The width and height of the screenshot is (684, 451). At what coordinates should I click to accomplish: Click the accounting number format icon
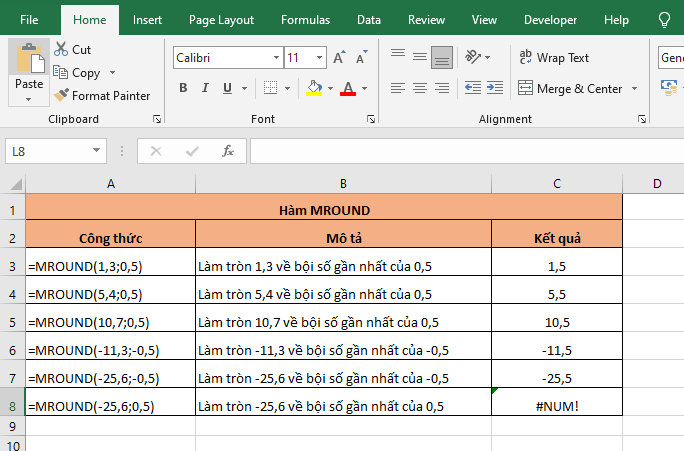pos(668,87)
